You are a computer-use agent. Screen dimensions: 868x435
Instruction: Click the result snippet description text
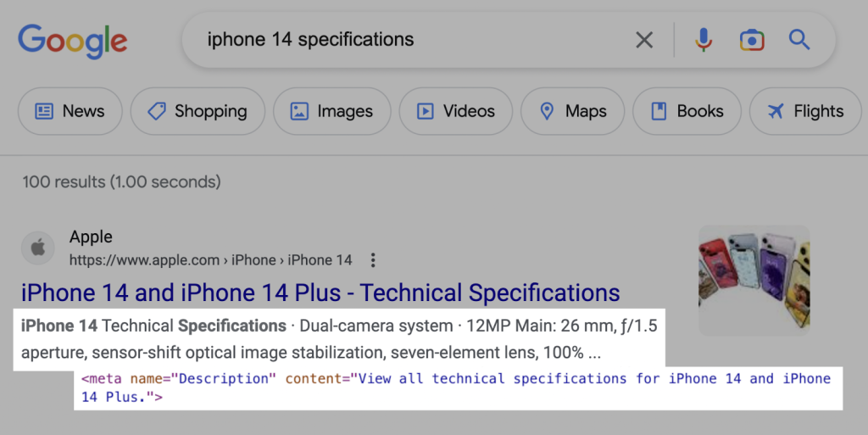coord(339,338)
